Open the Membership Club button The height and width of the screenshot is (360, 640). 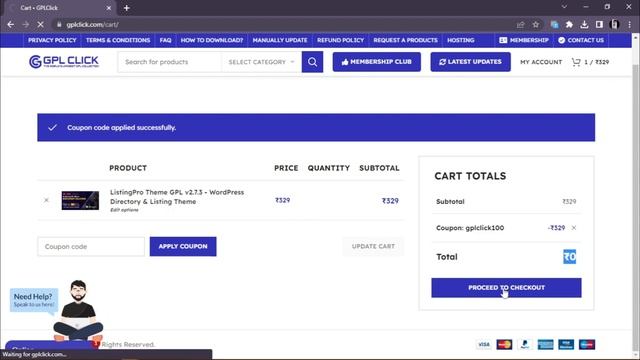[376, 62]
